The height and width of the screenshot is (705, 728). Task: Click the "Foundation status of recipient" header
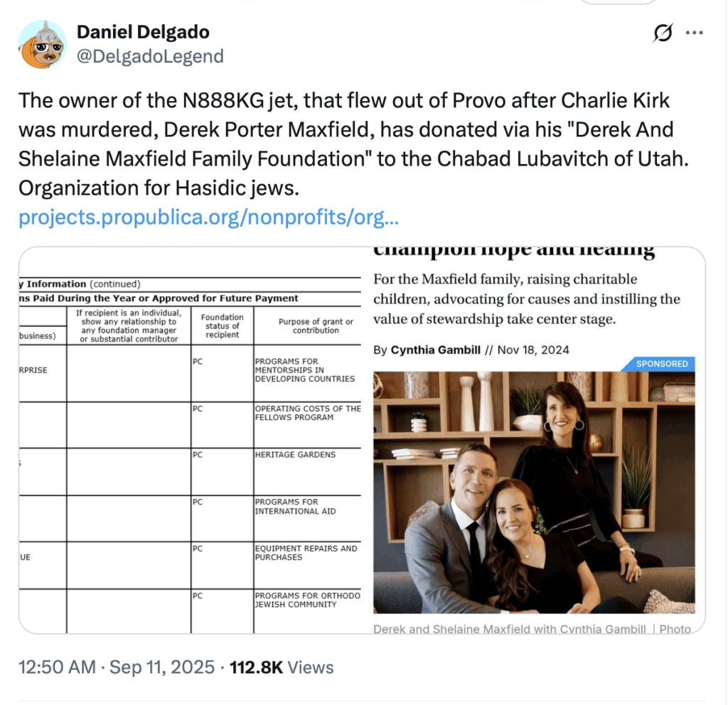[x=222, y=326]
